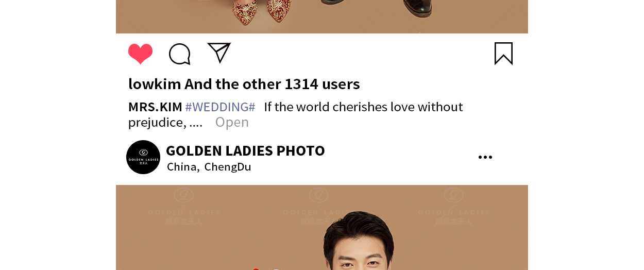The height and width of the screenshot is (270, 644).
Task: Open comments with the speech bubble icon
Action: point(180,54)
